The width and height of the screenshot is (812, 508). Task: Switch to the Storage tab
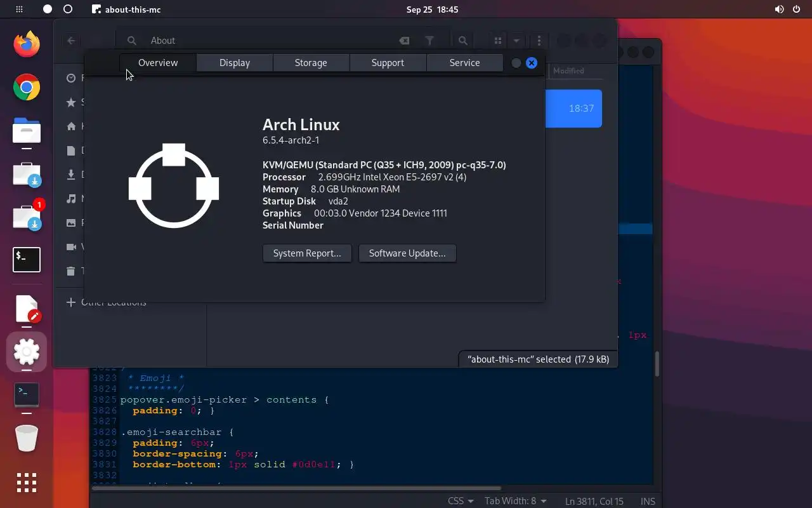(x=311, y=63)
